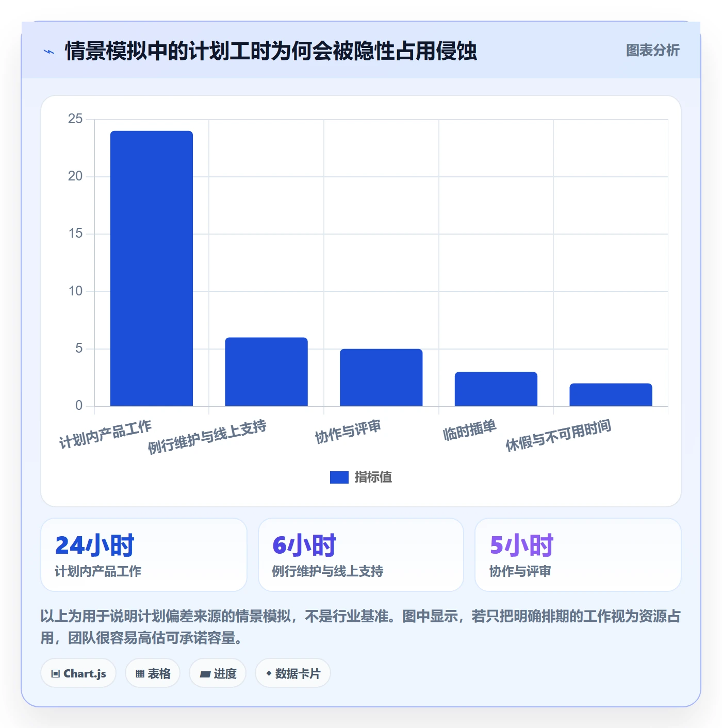722x728 pixels.
Task: Open the 24小时 data card
Action: [144, 555]
